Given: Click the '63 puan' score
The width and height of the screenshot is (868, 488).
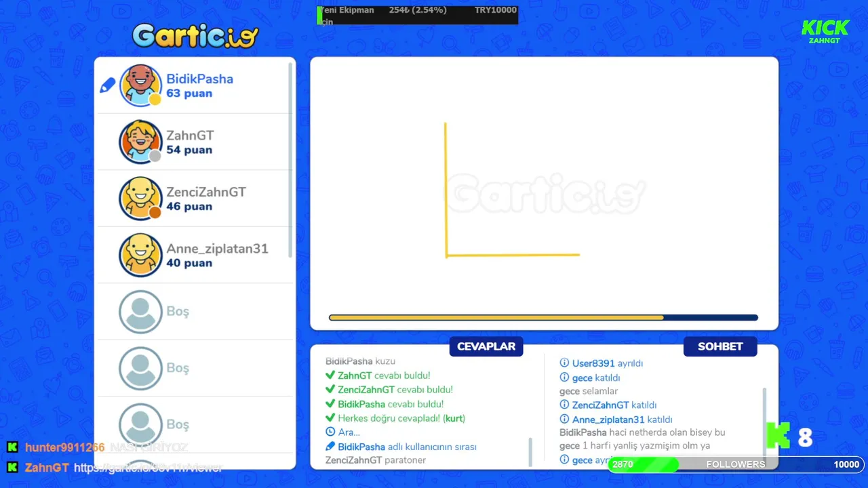Looking at the screenshot, I should point(189,94).
